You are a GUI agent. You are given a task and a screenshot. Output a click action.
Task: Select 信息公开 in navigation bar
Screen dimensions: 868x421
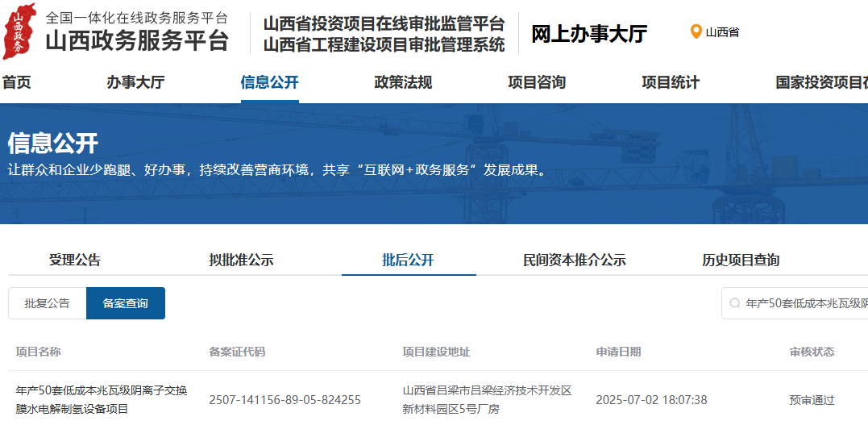click(x=269, y=82)
